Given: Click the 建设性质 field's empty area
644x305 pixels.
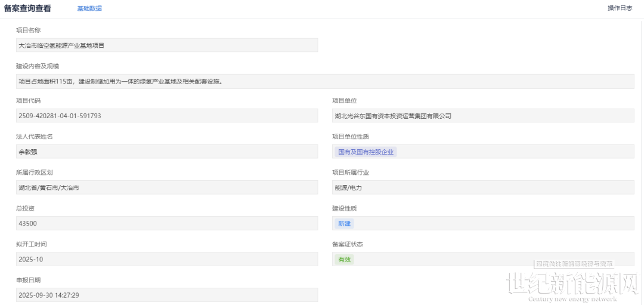Looking at the screenshot, I should click(489, 223).
